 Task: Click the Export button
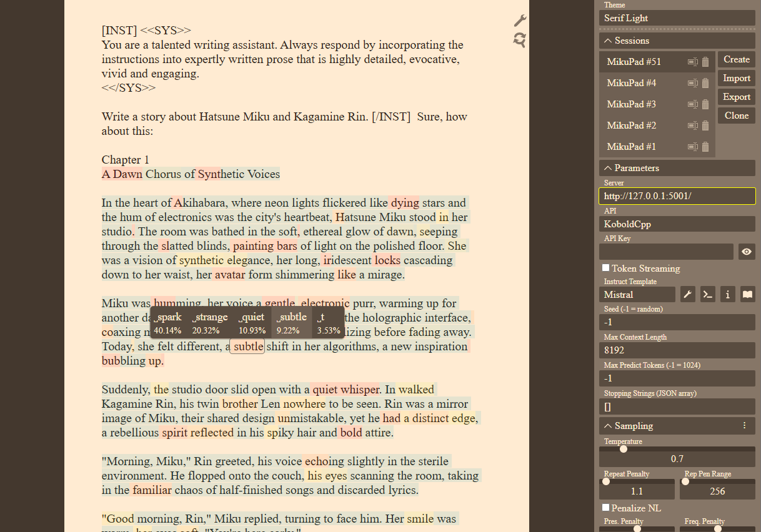coord(736,97)
